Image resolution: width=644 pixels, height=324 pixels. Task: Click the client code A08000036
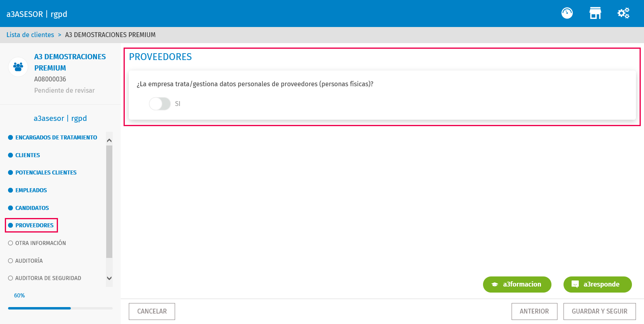pos(50,79)
